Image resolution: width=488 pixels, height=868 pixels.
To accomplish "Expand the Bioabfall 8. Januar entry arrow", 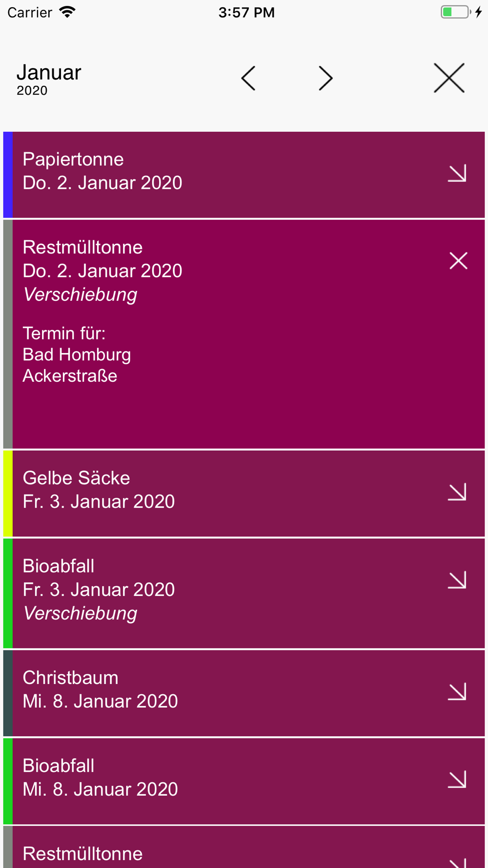I will 457,780.
